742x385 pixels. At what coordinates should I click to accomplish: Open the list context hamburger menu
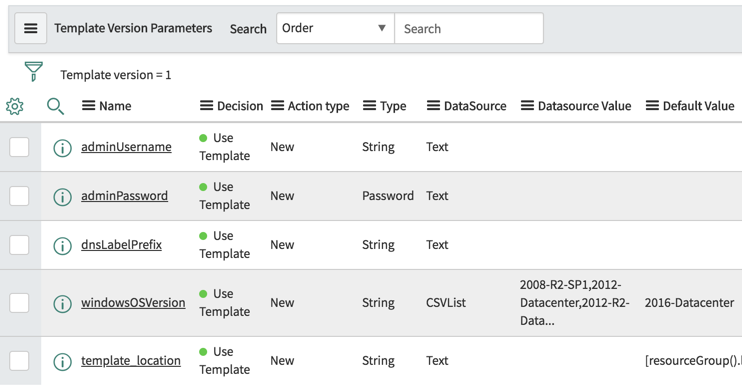pos(31,28)
